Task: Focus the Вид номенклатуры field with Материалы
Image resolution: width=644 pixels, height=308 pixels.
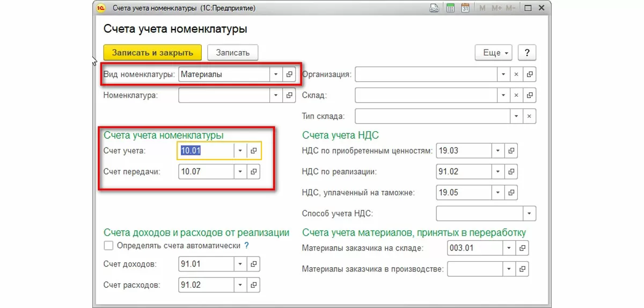Action: 224,75
